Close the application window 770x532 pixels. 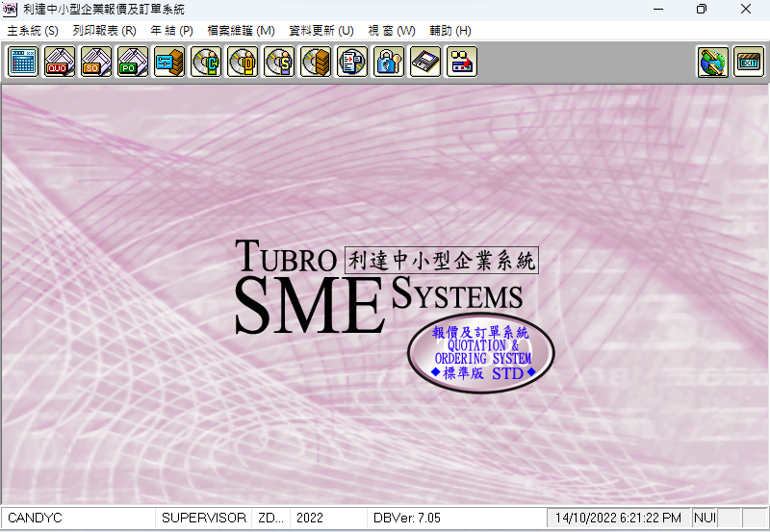pos(745,10)
